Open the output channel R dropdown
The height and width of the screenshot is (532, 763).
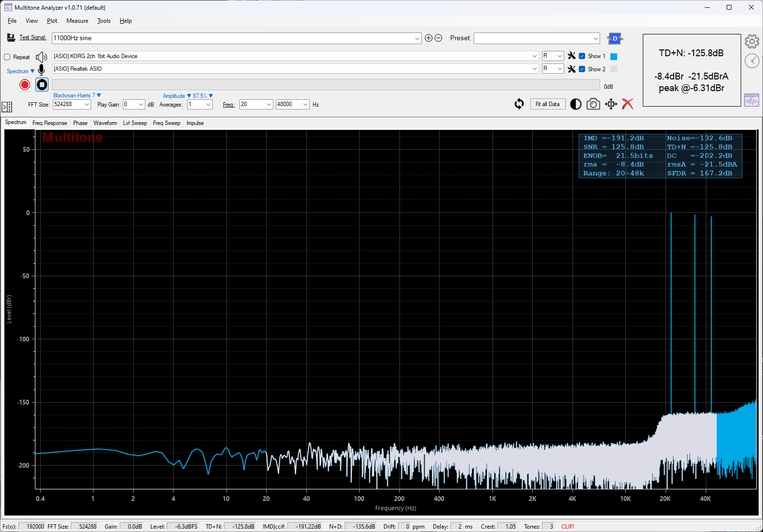point(559,56)
